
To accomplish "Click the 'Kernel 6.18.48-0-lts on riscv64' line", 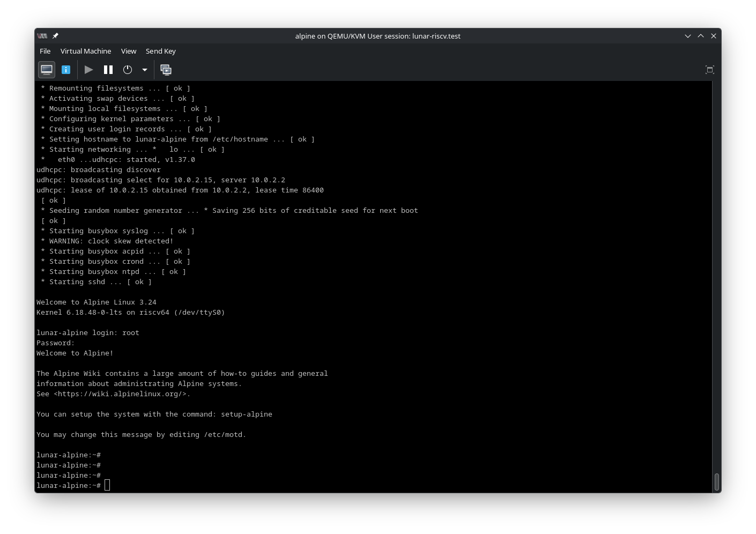I will 131,313.
